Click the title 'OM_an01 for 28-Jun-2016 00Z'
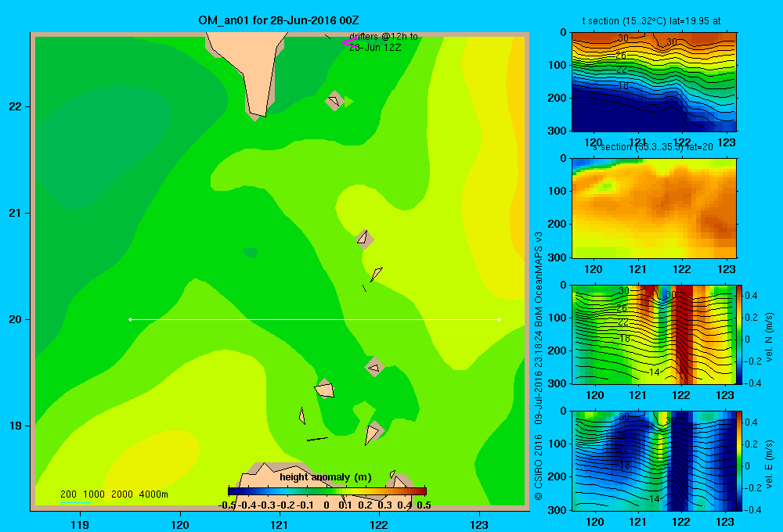The image size is (783, 532). 279,20
